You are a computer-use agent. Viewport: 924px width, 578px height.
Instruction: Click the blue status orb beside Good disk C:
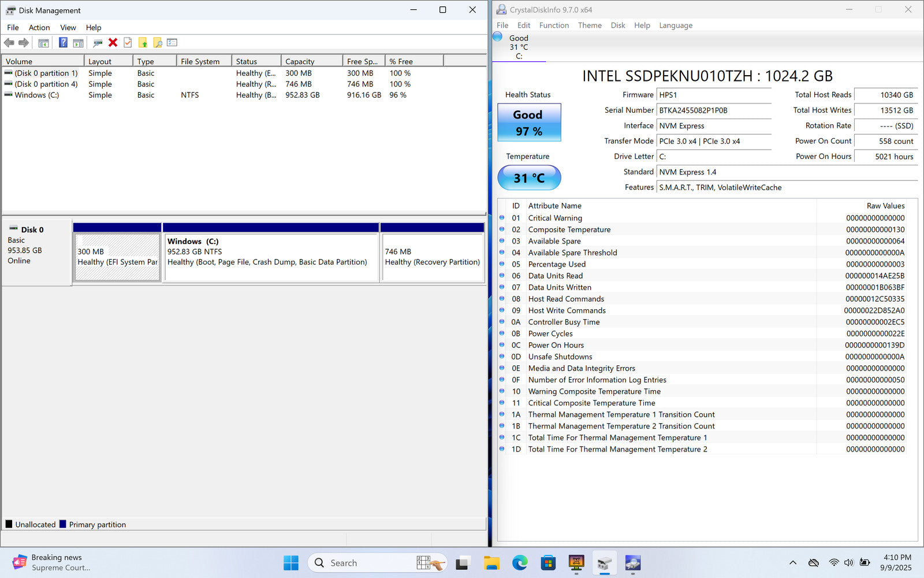pyautogui.click(x=497, y=37)
